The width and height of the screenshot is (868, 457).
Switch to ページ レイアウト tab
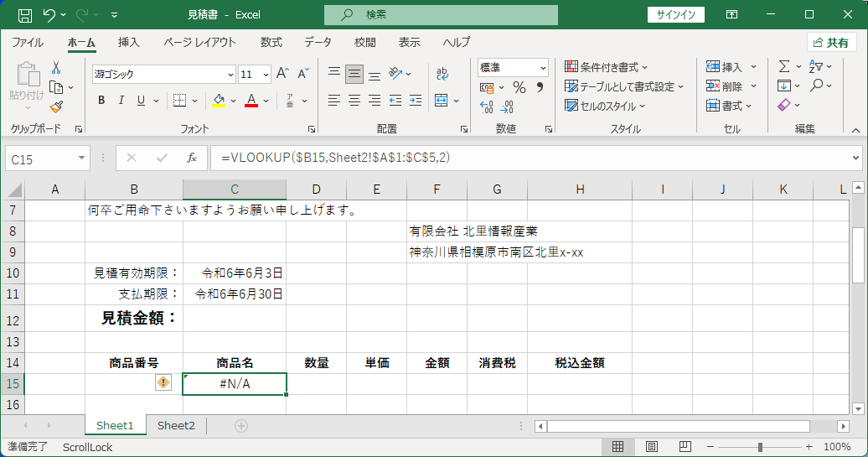click(x=199, y=42)
